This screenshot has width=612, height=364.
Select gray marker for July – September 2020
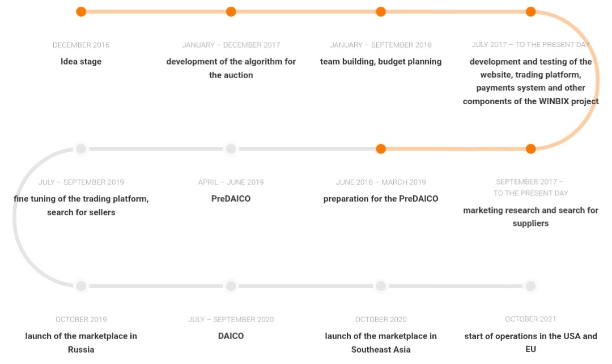pyautogui.click(x=231, y=286)
